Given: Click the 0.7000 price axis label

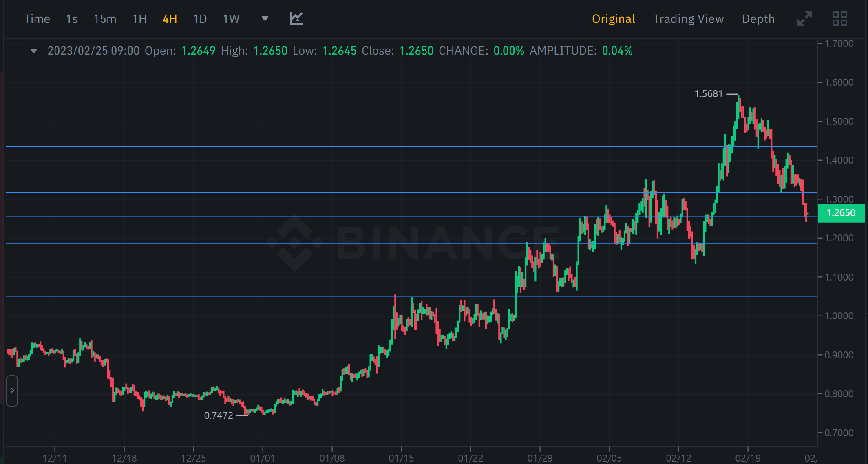Looking at the screenshot, I should tap(839, 433).
